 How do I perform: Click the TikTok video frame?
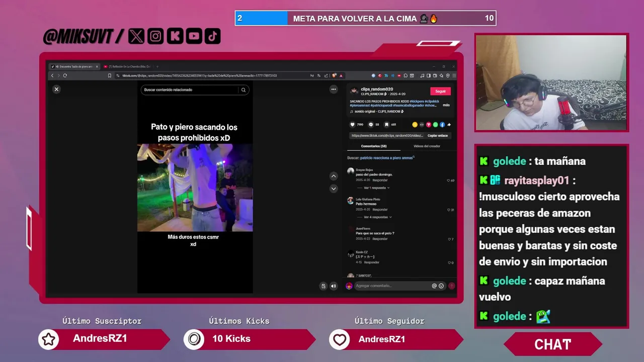[x=195, y=188]
